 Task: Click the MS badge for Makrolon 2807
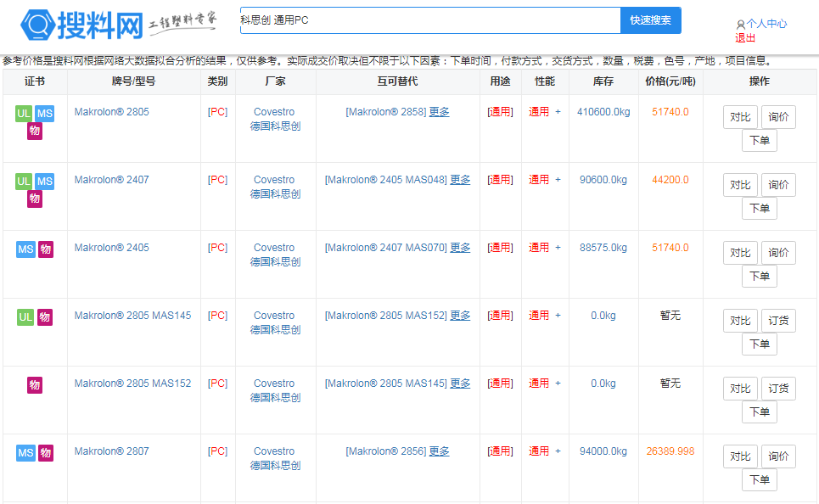[x=25, y=452]
